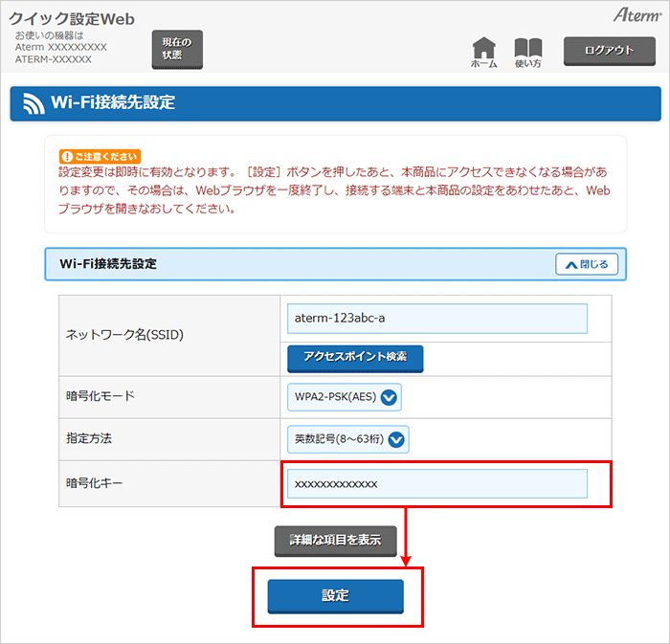Screen dimensions: 670x644
Task: Click the orange ご注意ください warning badge
Action: 100,156
